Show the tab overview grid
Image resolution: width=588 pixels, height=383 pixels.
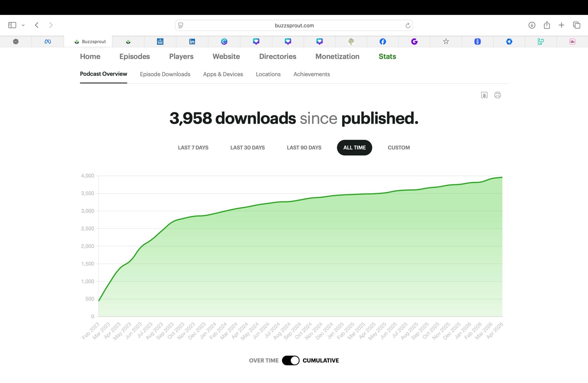click(577, 25)
